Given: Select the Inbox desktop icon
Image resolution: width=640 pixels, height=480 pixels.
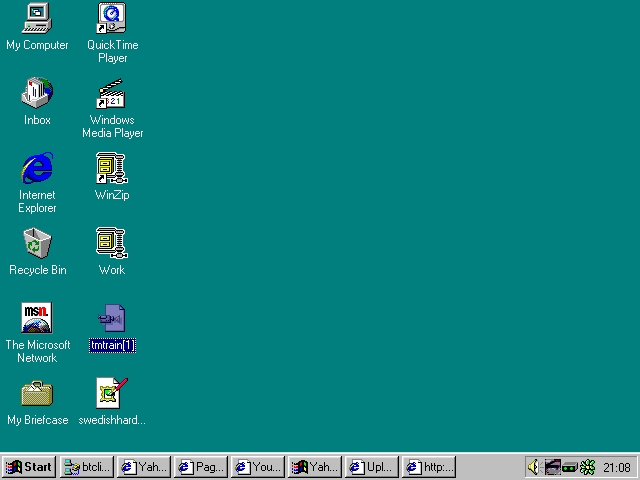Looking at the screenshot, I should click(37, 94).
